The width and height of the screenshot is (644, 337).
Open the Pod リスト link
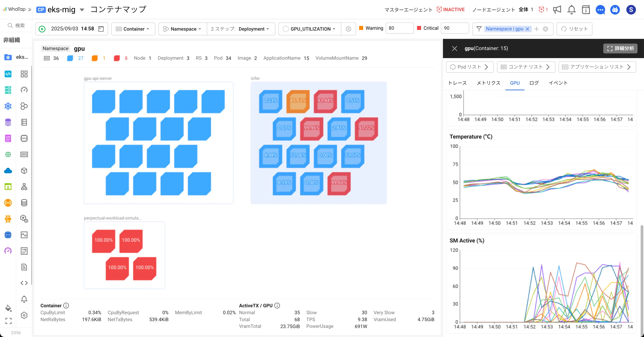[470, 67]
